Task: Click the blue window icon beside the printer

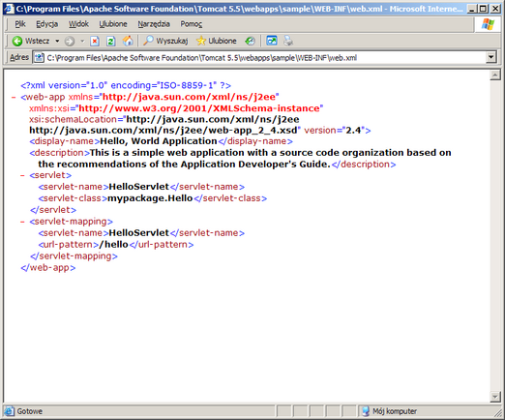Action: (x=272, y=41)
